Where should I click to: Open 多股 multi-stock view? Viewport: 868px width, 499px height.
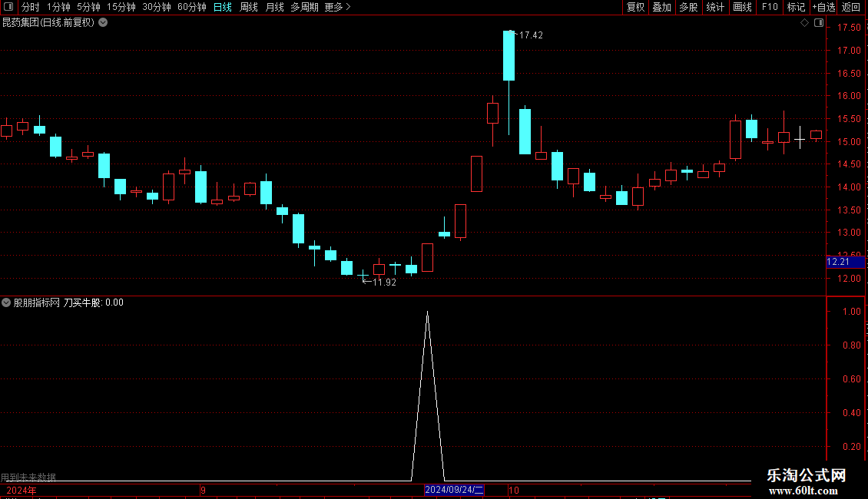(688, 7)
